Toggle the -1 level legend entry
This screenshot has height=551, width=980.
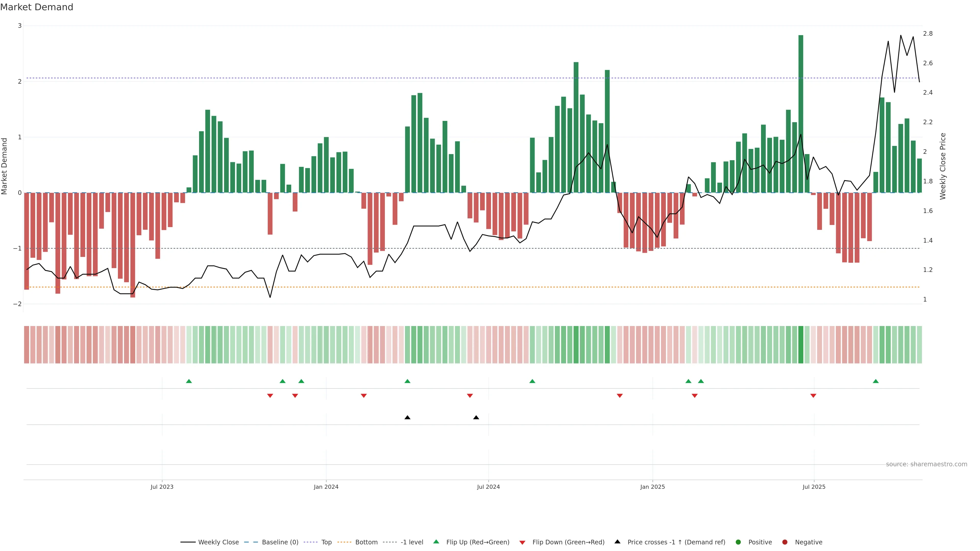pyautogui.click(x=412, y=542)
